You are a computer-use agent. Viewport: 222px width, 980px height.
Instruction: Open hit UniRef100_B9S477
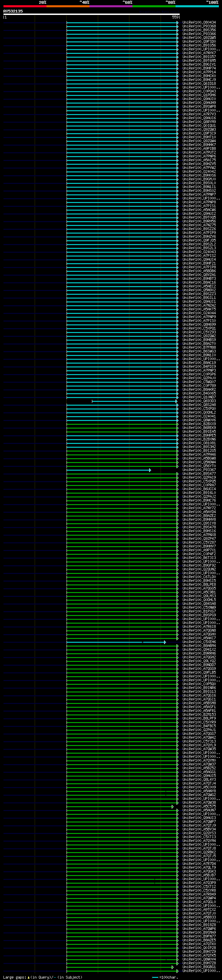pos(199,474)
